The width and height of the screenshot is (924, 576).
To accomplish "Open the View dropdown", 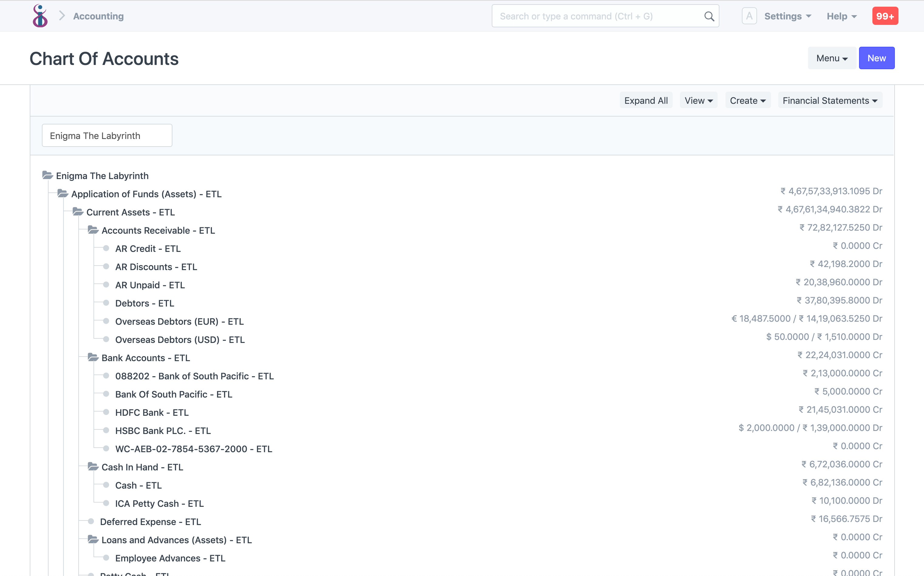I will tap(698, 100).
